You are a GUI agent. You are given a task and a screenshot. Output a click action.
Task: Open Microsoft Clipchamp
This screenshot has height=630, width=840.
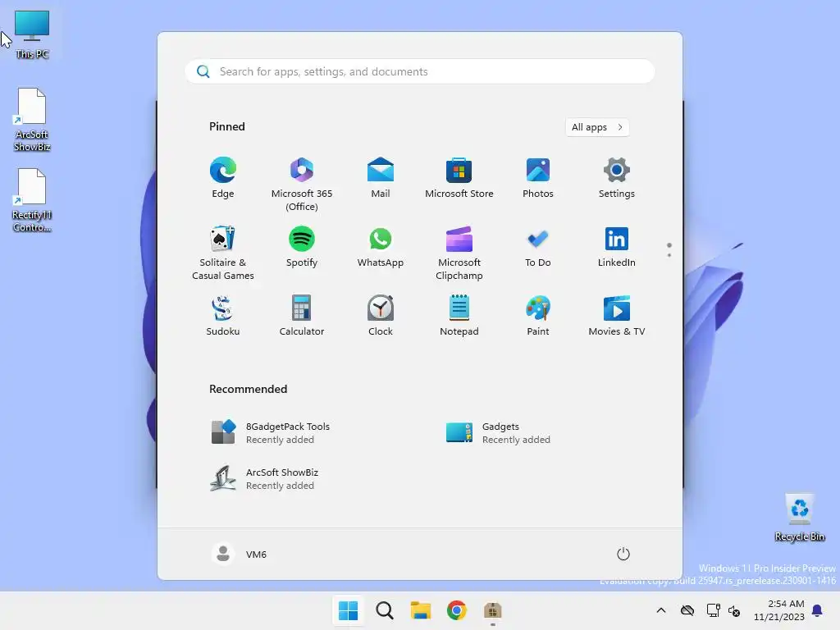click(x=459, y=253)
